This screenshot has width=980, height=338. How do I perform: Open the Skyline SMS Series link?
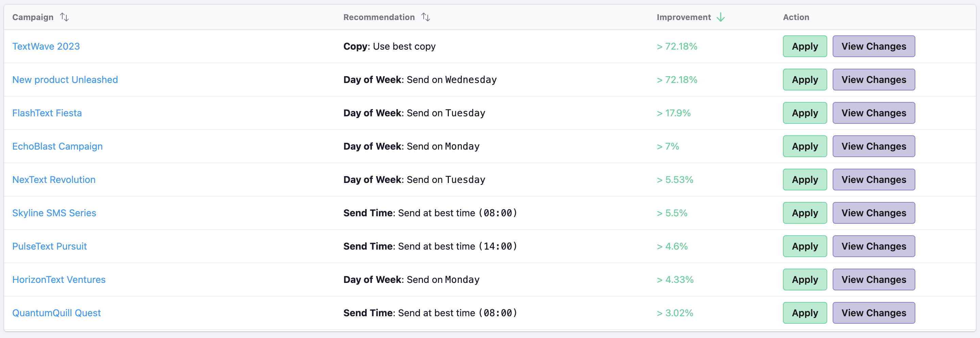54,213
